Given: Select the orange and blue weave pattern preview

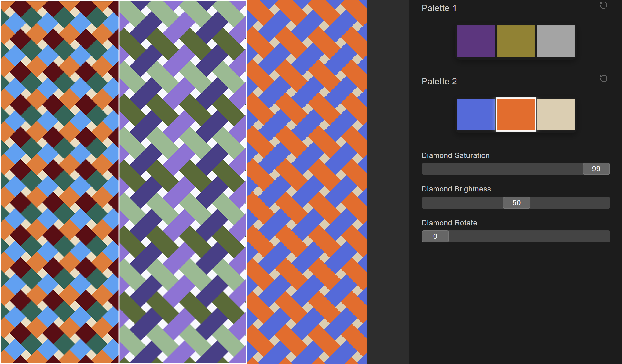Looking at the screenshot, I should click(306, 182).
